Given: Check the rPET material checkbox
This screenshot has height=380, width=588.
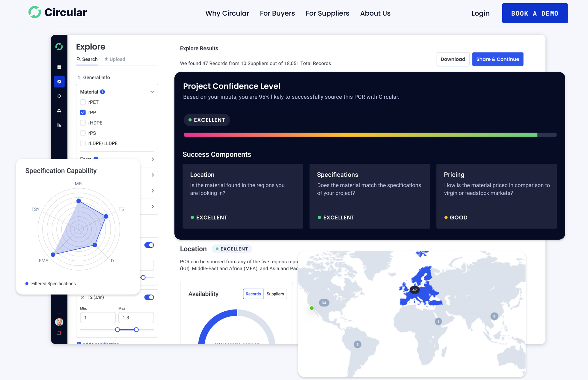Looking at the screenshot, I should 83,102.
